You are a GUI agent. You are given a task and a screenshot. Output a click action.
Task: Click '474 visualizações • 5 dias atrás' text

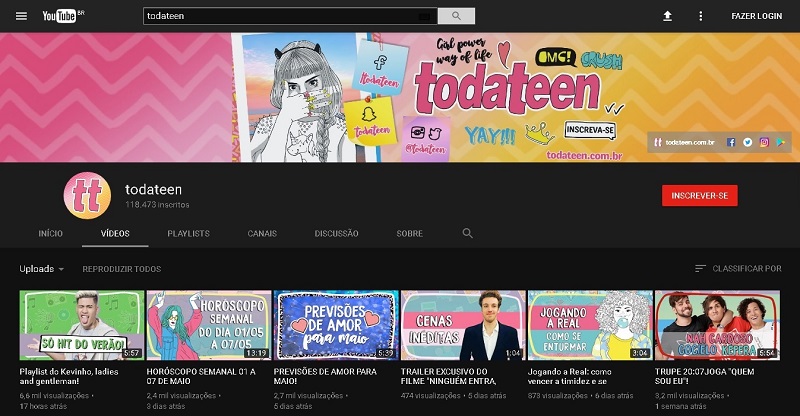[x=454, y=396]
